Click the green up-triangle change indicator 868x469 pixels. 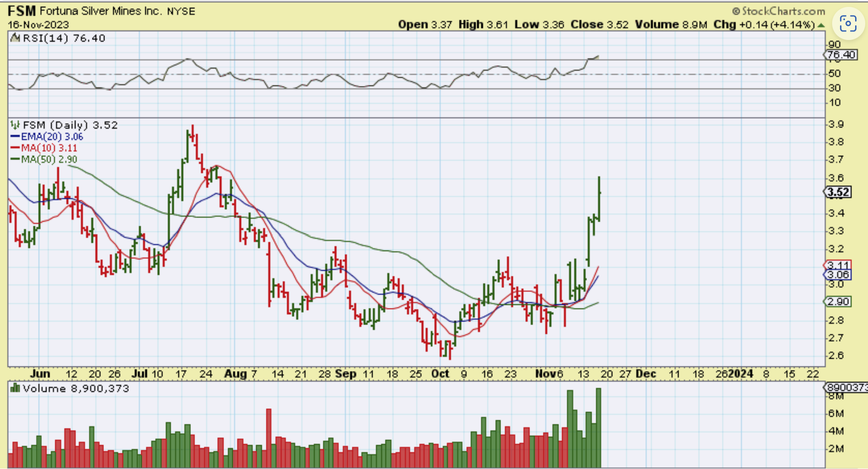point(821,25)
